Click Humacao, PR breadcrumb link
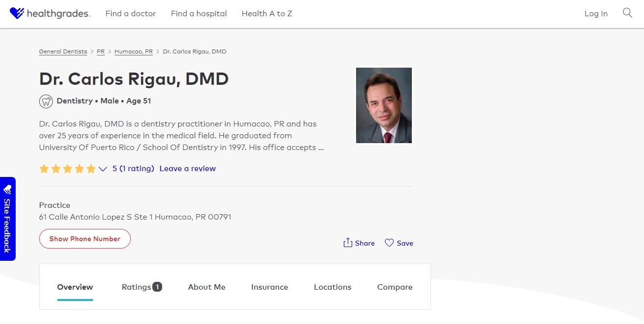644x324 pixels. (134, 51)
